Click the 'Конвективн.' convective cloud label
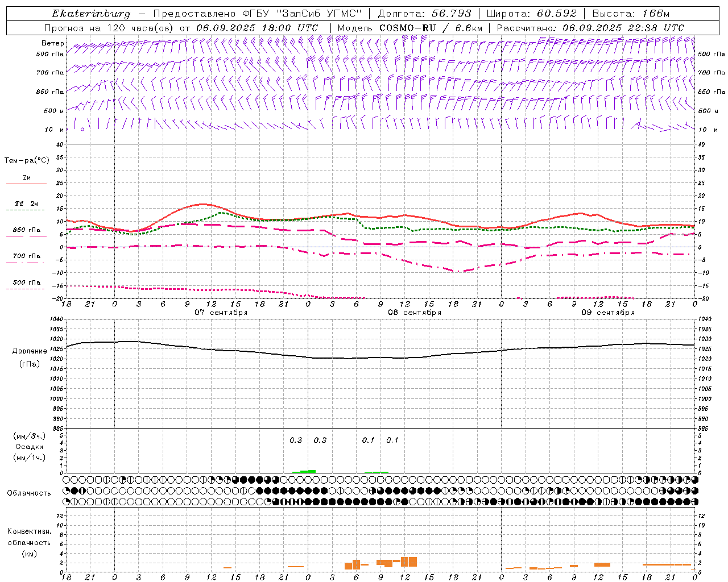 coord(29,531)
